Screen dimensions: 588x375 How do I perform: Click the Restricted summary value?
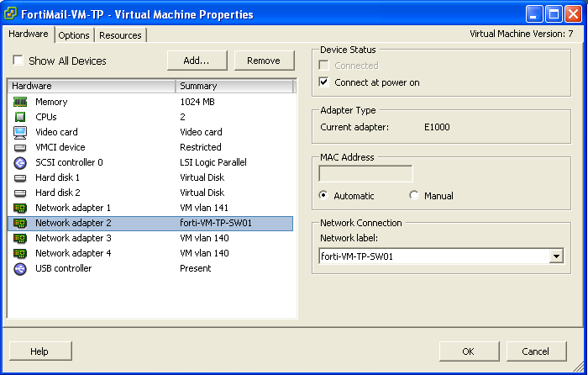point(201,147)
